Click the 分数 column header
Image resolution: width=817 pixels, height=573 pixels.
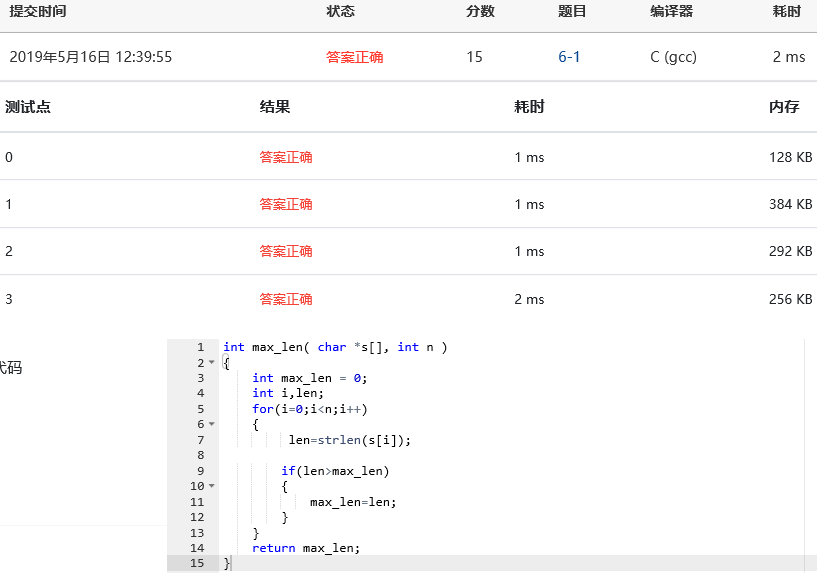point(480,11)
